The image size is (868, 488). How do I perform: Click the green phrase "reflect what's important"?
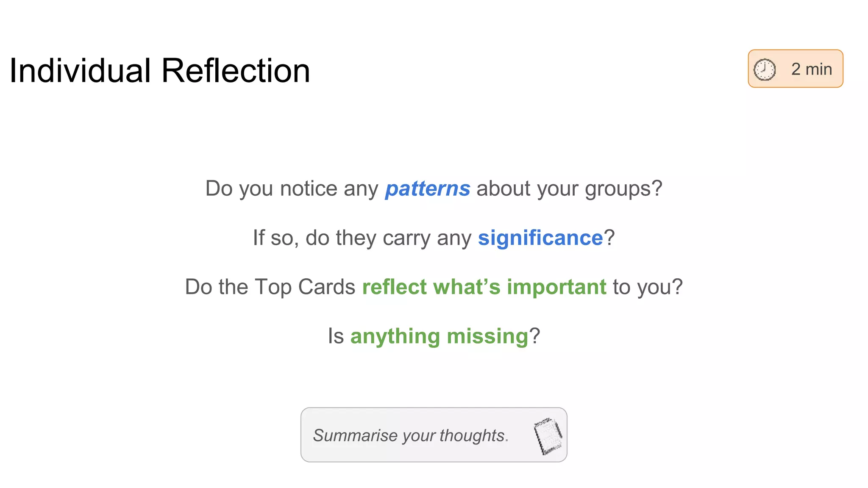coord(484,287)
